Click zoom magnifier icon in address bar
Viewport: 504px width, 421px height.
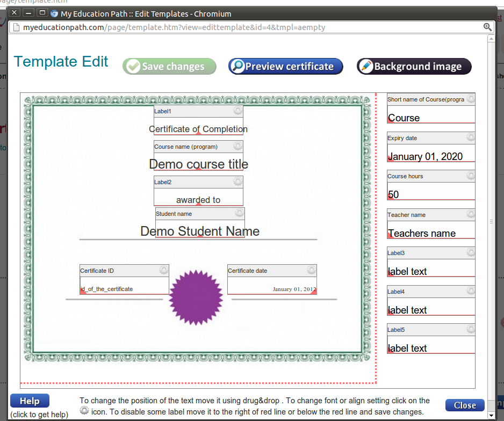[487, 27]
